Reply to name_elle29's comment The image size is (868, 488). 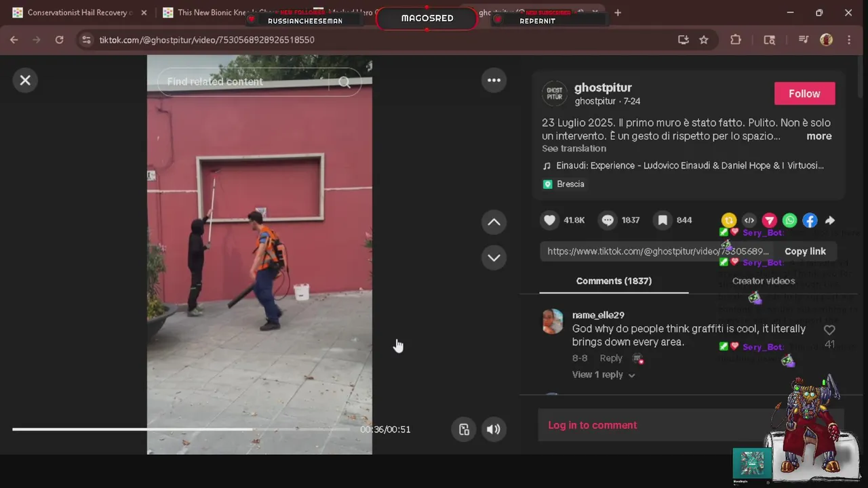point(610,359)
